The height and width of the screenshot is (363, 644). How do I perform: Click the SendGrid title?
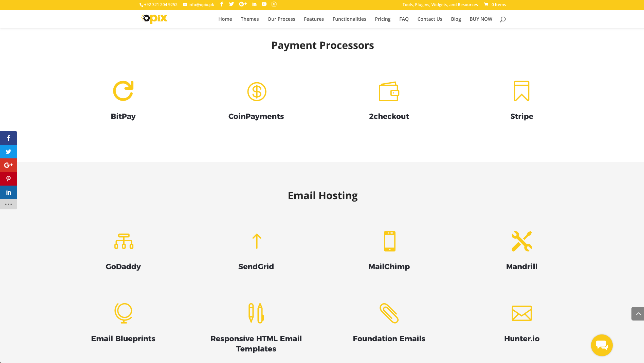click(256, 266)
